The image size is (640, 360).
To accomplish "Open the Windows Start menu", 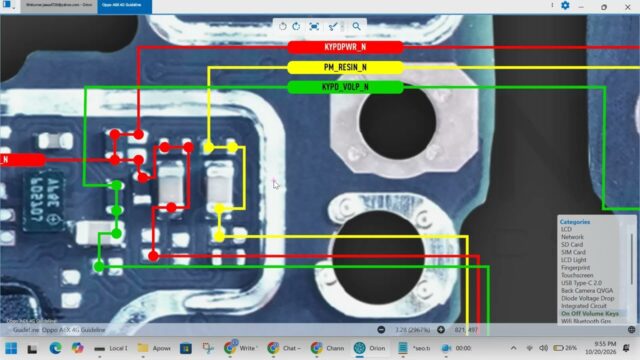I will [11, 348].
